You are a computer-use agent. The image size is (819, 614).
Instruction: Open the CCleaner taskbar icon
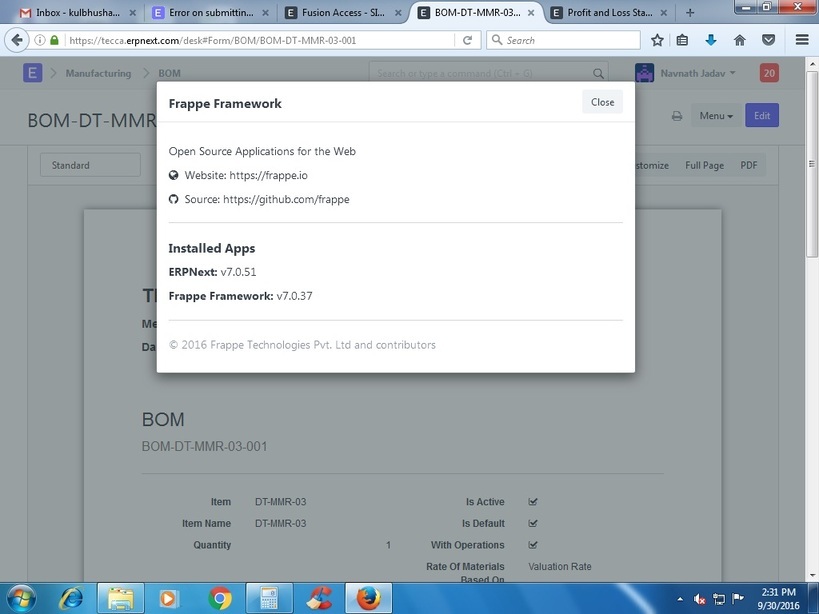(x=319, y=598)
